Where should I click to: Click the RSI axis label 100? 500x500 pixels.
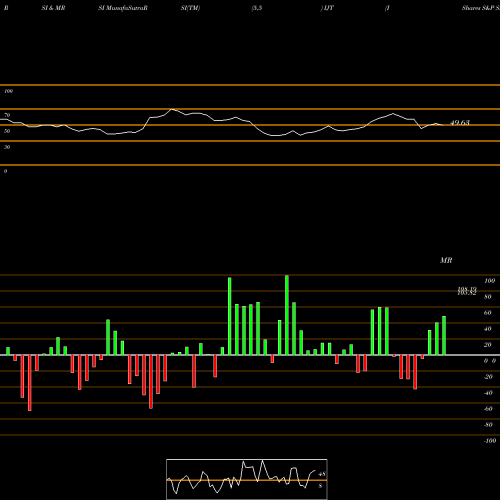(x=8, y=91)
